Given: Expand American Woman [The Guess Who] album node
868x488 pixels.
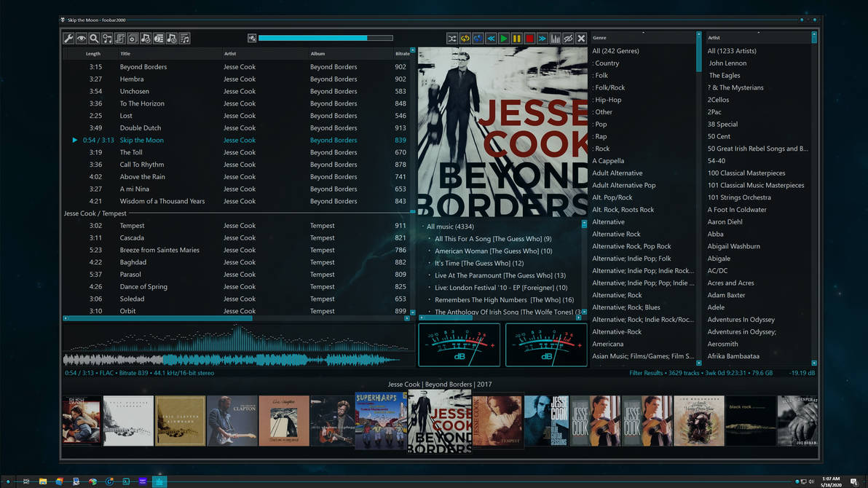Looking at the screenshot, I should (430, 251).
